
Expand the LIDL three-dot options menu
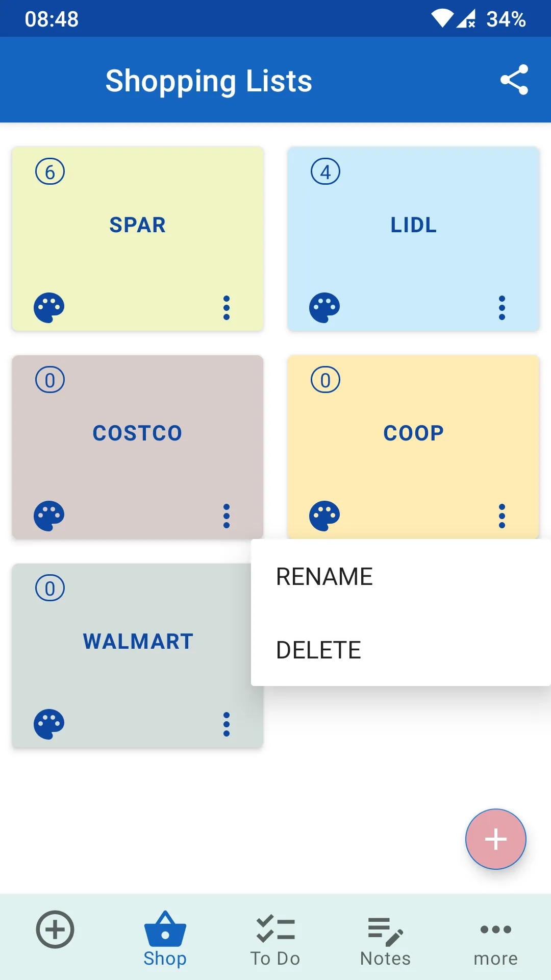[502, 308]
